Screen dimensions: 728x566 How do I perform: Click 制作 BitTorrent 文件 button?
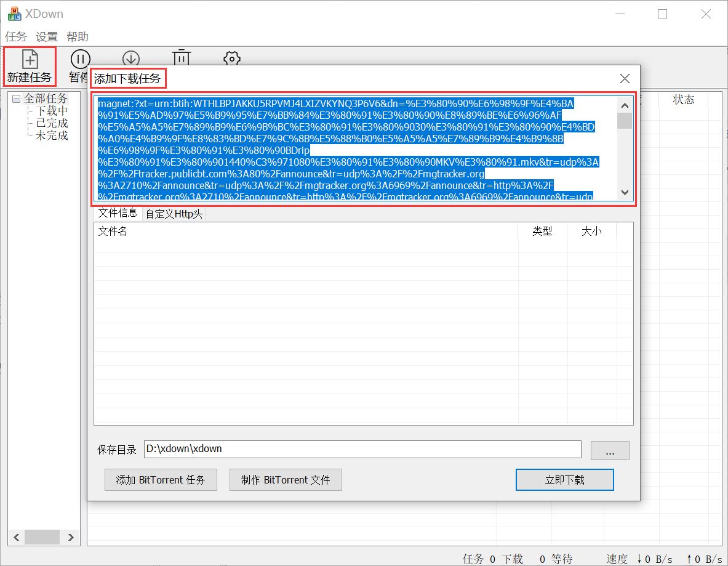point(286,480)
